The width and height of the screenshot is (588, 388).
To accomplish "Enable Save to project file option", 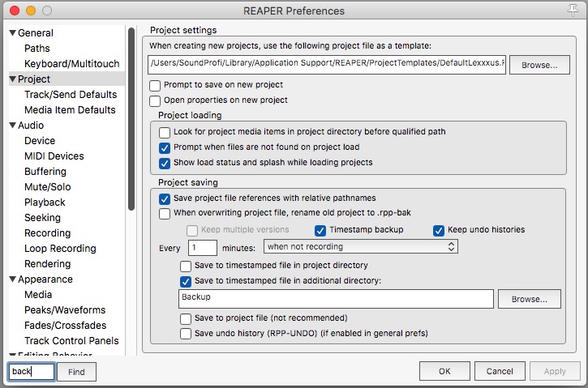I will coord(187,318).
